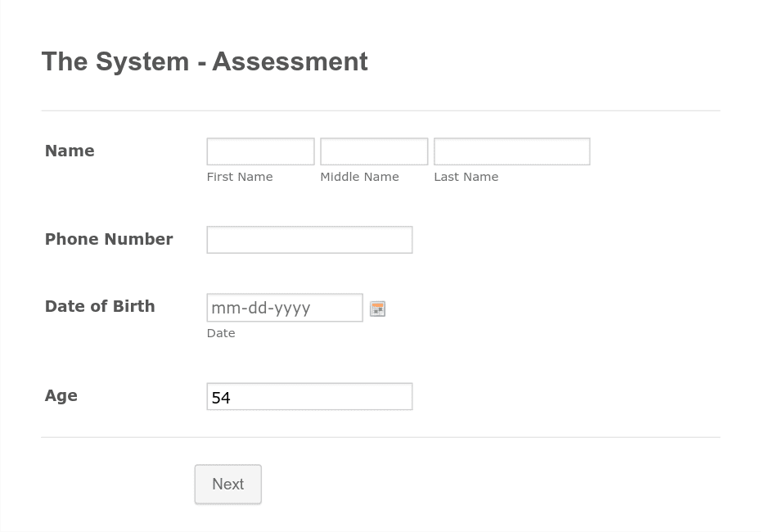Click the Next button
761x532 pixels.
point(227,484)
